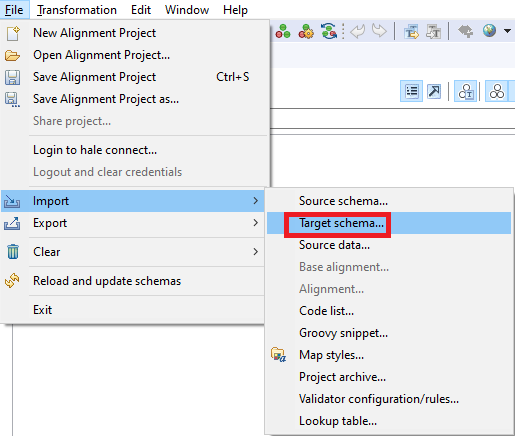Select Project archive... in Import submenu

(x=342, y=377)
